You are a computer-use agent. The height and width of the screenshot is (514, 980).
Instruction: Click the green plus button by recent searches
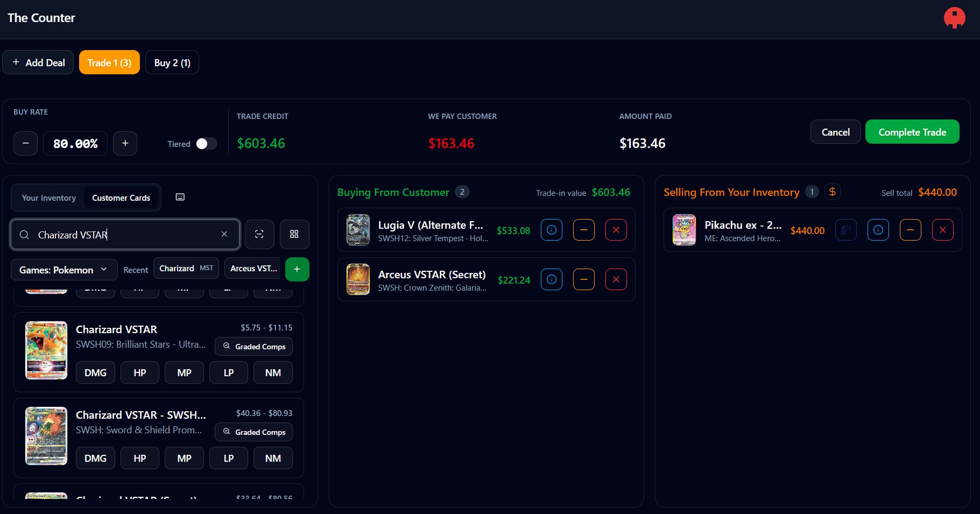click(x=297, y=269)
